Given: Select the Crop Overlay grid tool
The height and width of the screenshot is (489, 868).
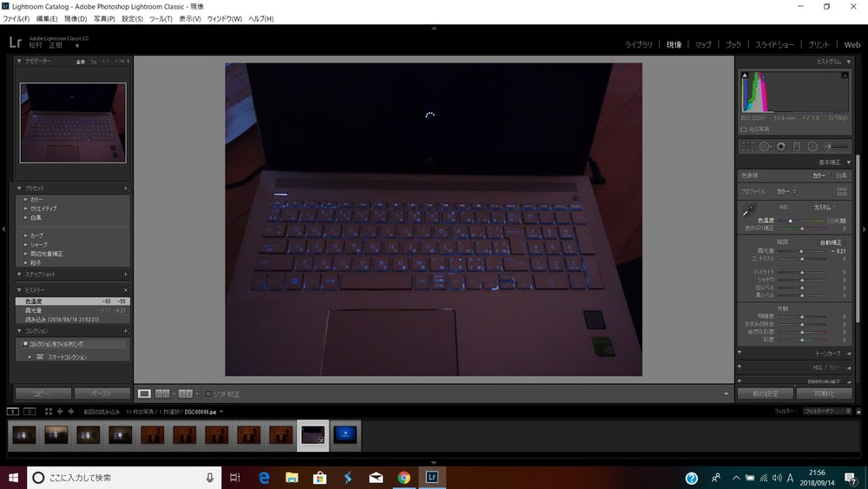Looking at the screenshot, I should 748,147.
